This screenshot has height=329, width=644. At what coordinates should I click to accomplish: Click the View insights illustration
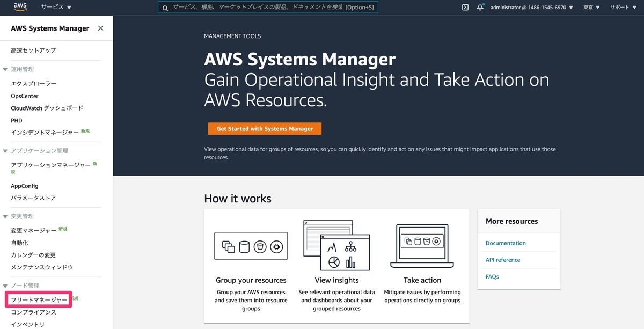336,245
